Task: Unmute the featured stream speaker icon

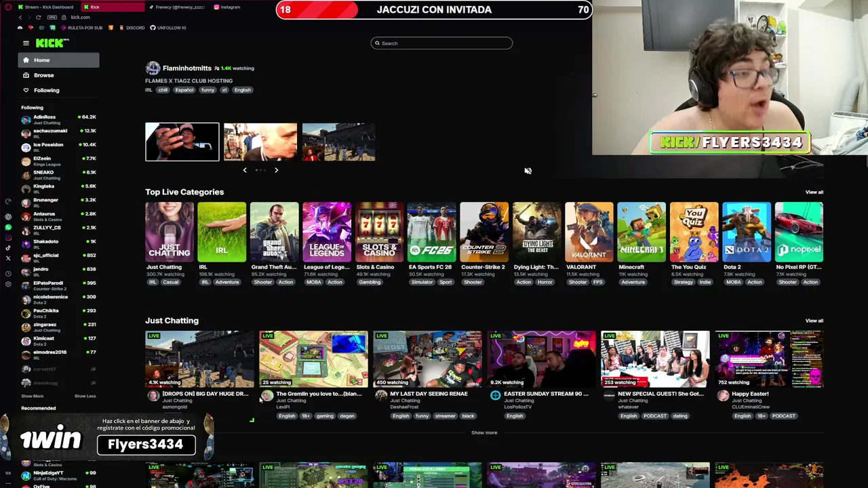Action: tap(528, 171)
